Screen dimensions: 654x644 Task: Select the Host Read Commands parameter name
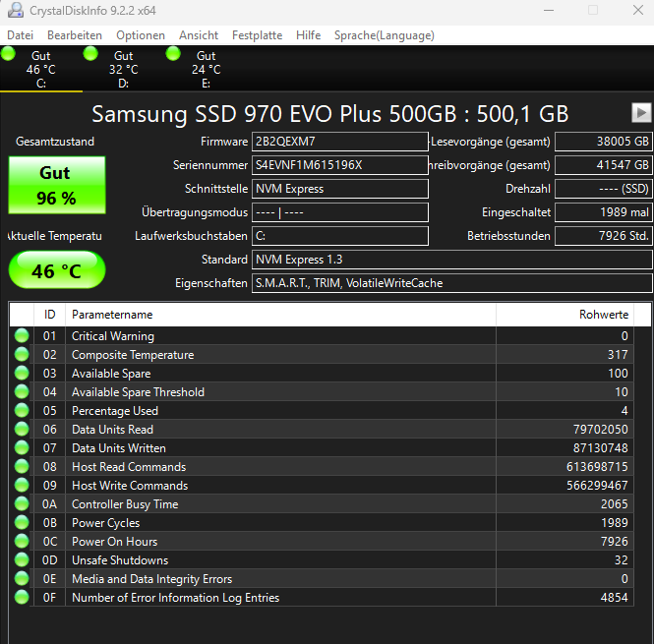129,467
